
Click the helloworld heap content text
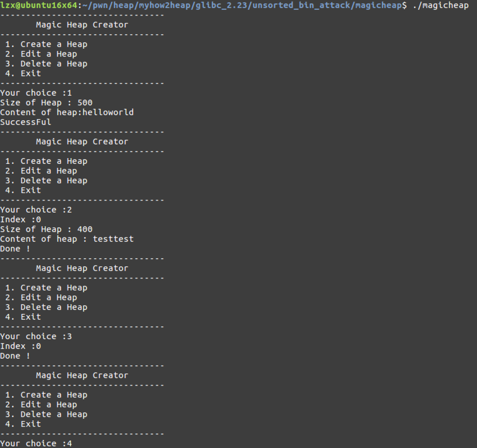coord(108,112)
